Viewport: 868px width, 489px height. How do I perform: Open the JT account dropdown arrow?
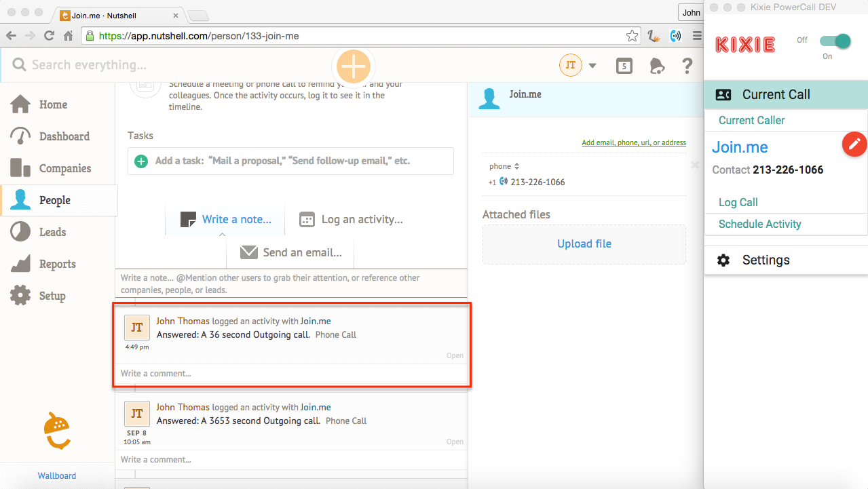click(591, 65)
